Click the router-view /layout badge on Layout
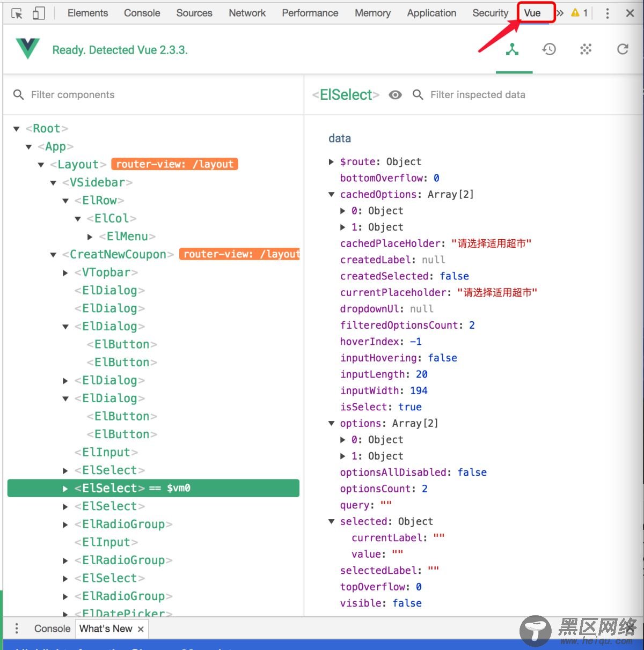Image resolution: width=644 pixels, height=650 pixels. (x=174, y=164)
